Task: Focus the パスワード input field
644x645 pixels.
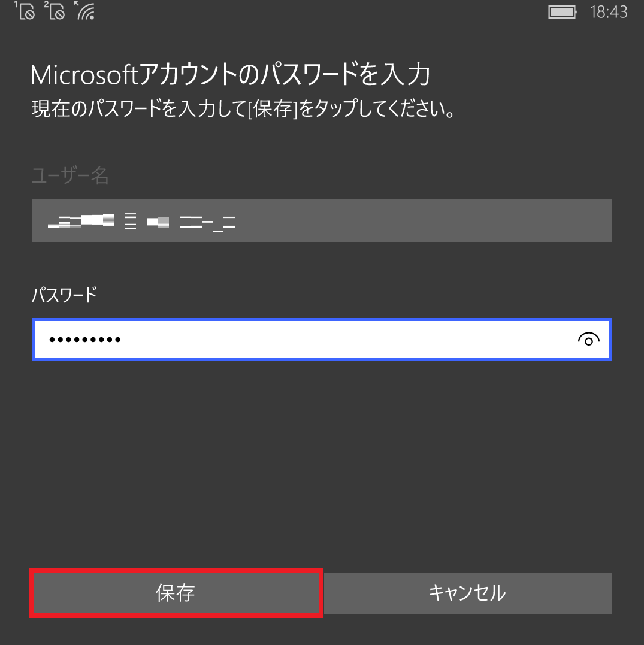Action: 321,340
